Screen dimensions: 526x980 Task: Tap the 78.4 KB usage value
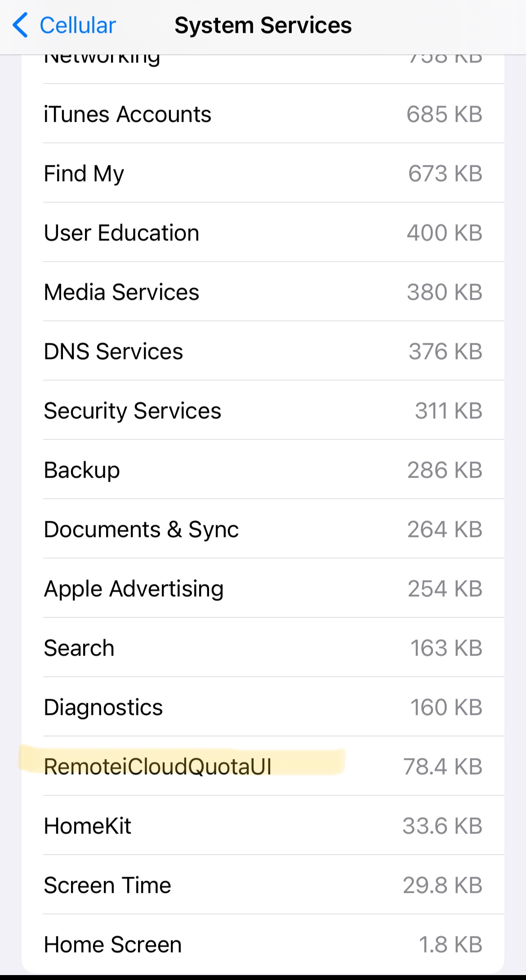(443, 767)
